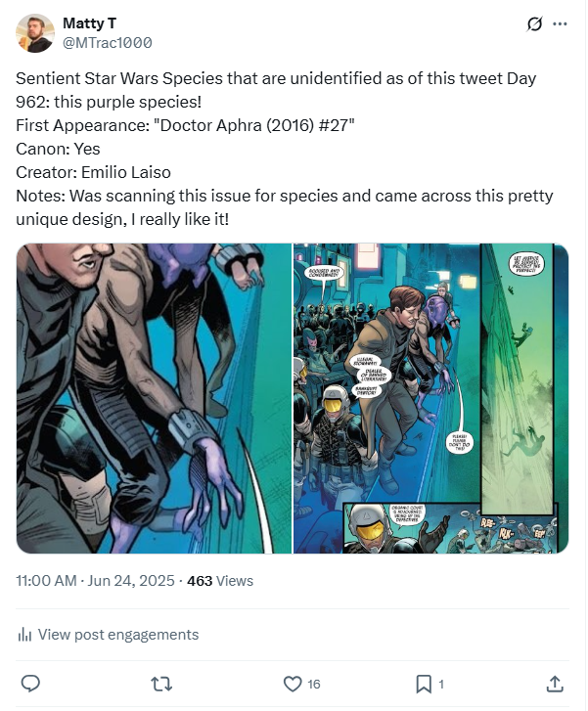Click the bookmark count number 1
This screenshot has height=711, width=588.
[x=441, y=685]
